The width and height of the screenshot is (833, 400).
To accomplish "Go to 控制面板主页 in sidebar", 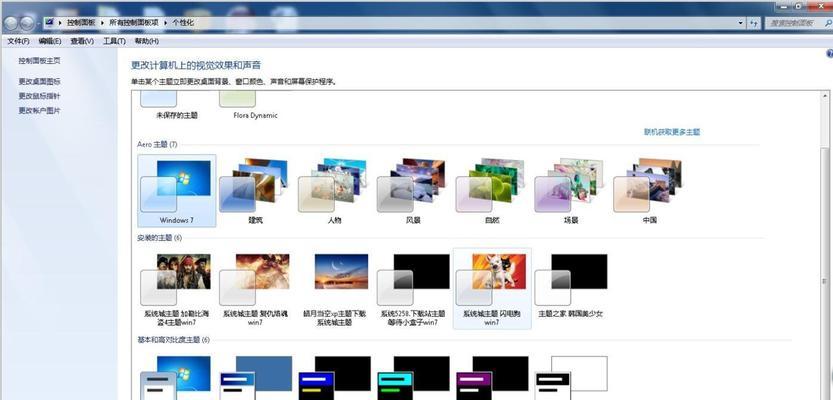I will click(39, 61).
